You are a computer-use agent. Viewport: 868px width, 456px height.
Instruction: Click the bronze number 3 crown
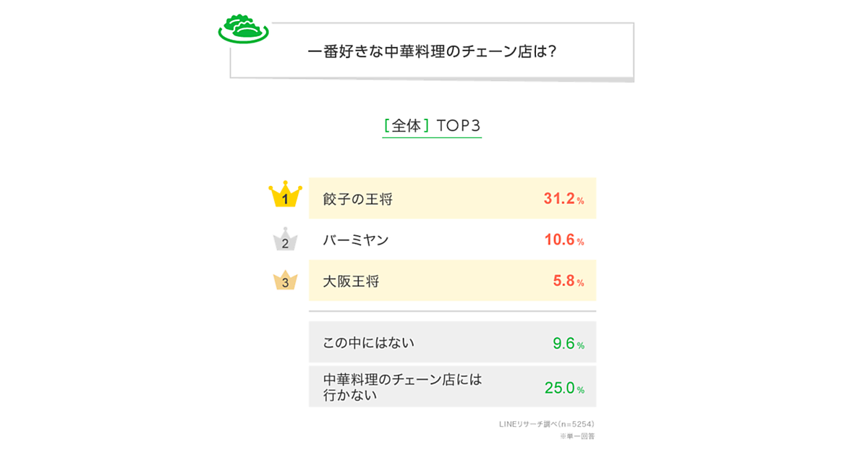[285, 281]
